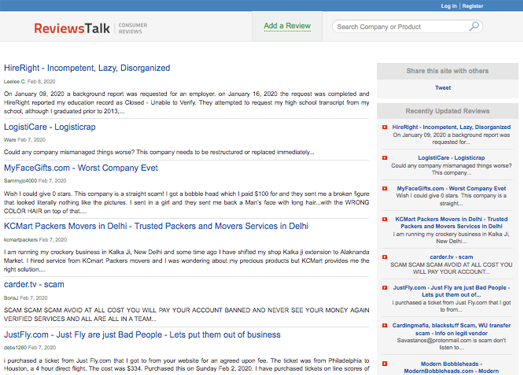The height and width of the screenshot is (375, 523).
Task: Click the search magnifier icon
Action: 474,26
